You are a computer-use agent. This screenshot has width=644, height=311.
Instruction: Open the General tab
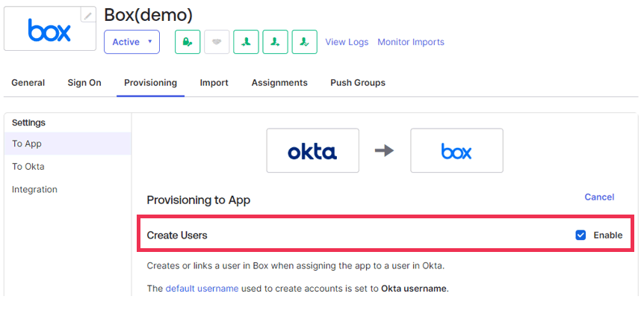28,82
